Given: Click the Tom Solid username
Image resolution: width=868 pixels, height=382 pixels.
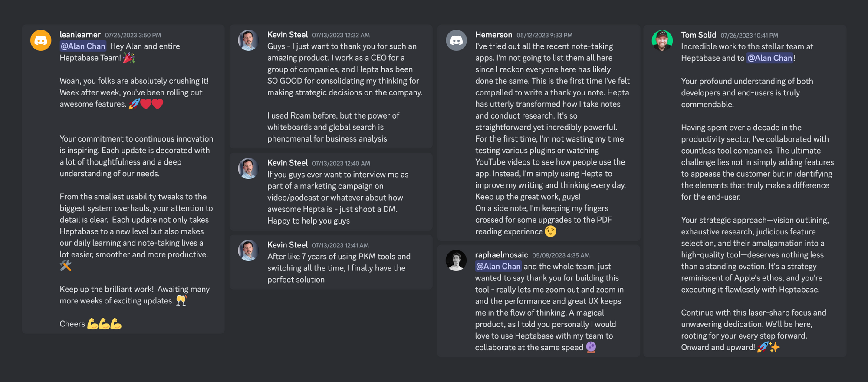Looking at the screenshot, I should pos(698,35).
